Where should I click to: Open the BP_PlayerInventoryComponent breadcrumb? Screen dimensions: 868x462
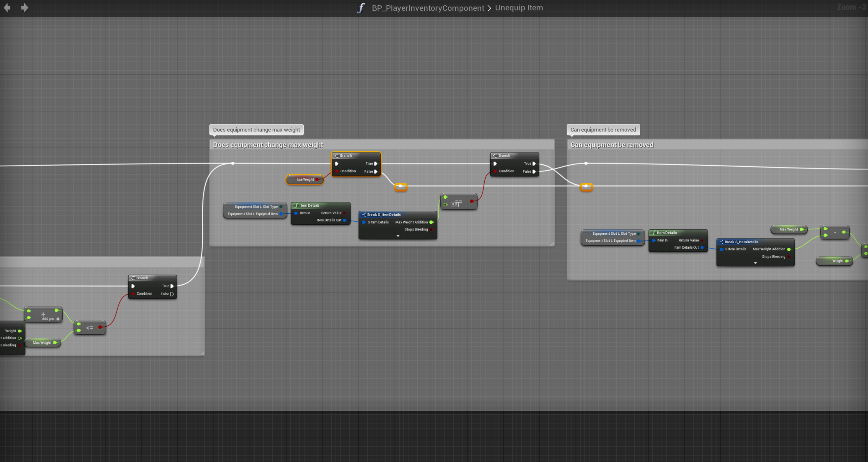[428, 8]
